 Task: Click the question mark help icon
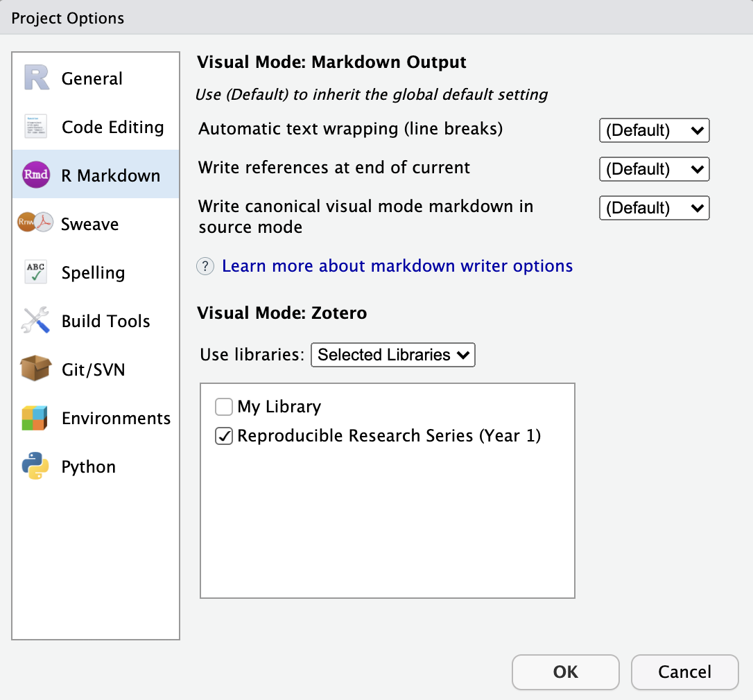point(206,266)
